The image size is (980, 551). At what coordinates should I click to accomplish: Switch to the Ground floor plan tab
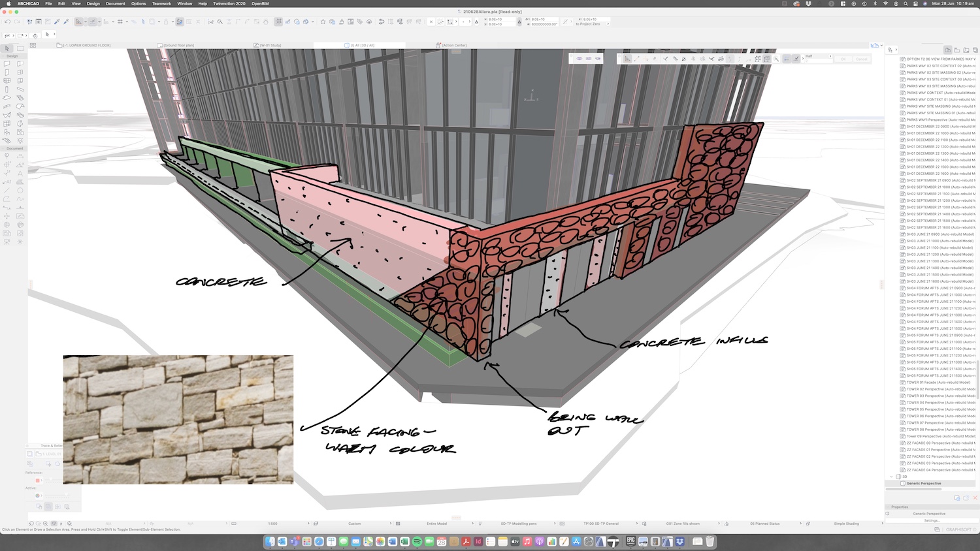(178, 46)
